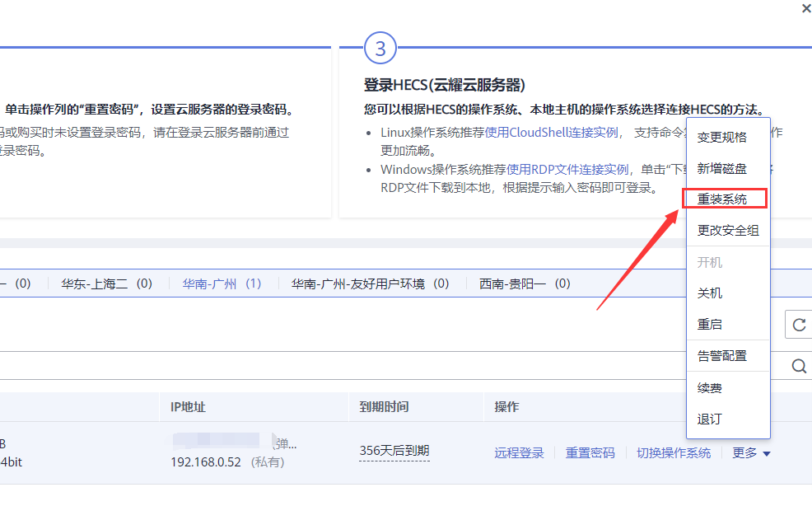This screenshot has height=520, width=812.
Task: Click the private IP 192.168.0.52
Action: coord(206,462)
